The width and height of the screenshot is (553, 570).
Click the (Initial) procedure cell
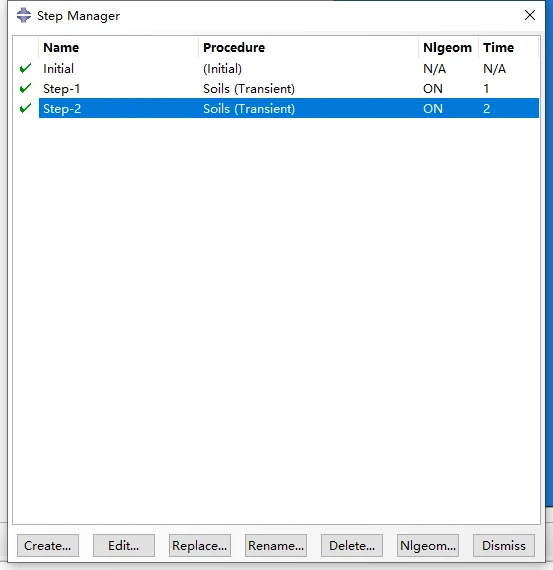point(222,69)
